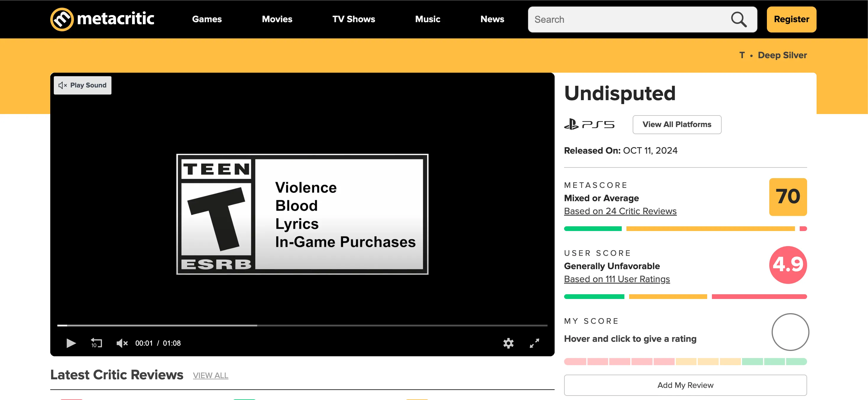The width and height of the screenshot is (868, 400).
Task: Click the search magnifier icon
Action: click(x=738, y=19)
